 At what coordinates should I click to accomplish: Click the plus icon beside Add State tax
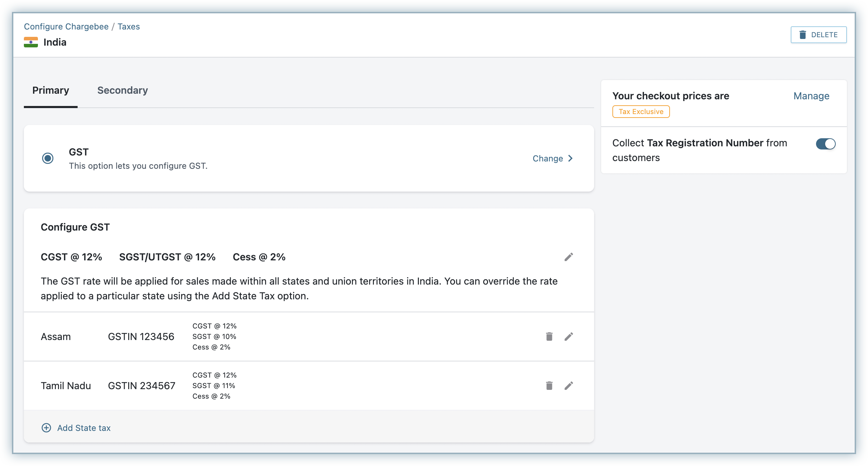click(46, 428)
